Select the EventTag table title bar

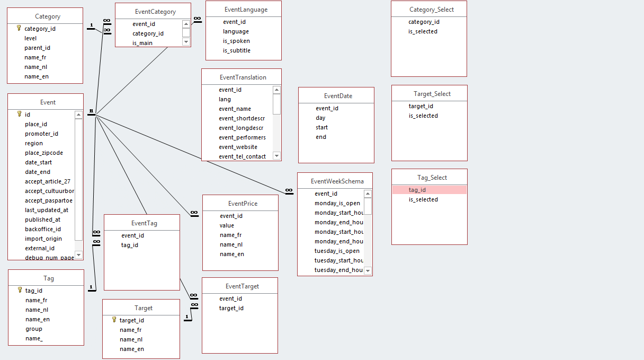[142, 223]
